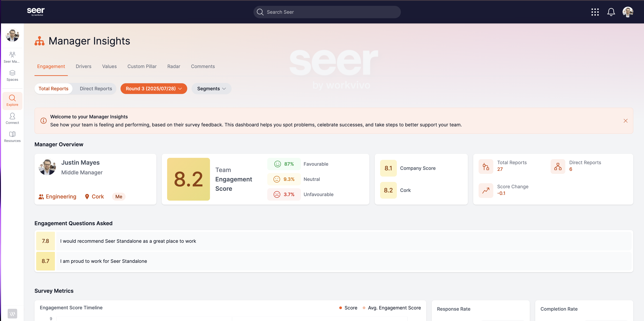Click the Unfavourable sad face icon
644x321 pixels.
click(277, 194)
